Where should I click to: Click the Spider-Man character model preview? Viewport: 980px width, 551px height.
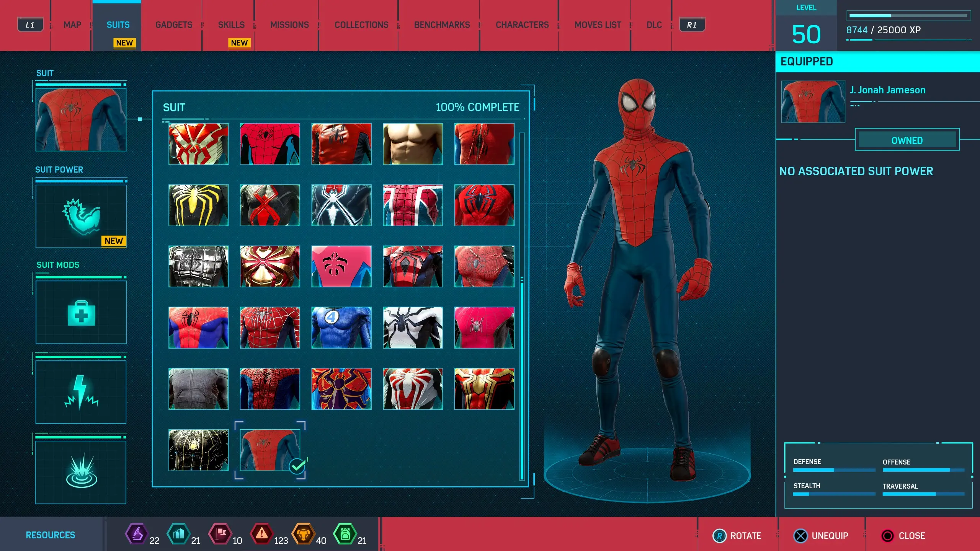click(x=639, y=279)
